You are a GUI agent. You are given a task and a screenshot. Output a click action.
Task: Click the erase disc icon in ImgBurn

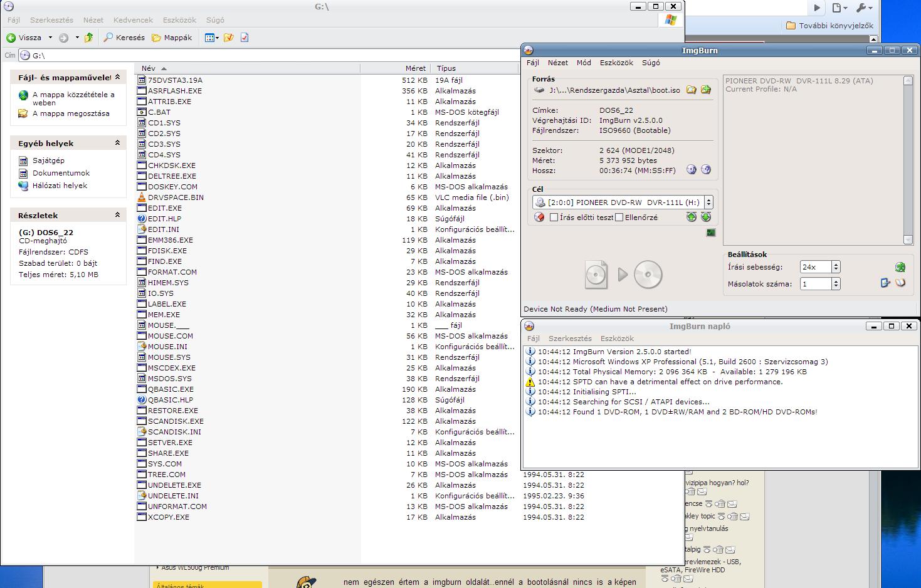pyautogui.click(x=539, y=217)
